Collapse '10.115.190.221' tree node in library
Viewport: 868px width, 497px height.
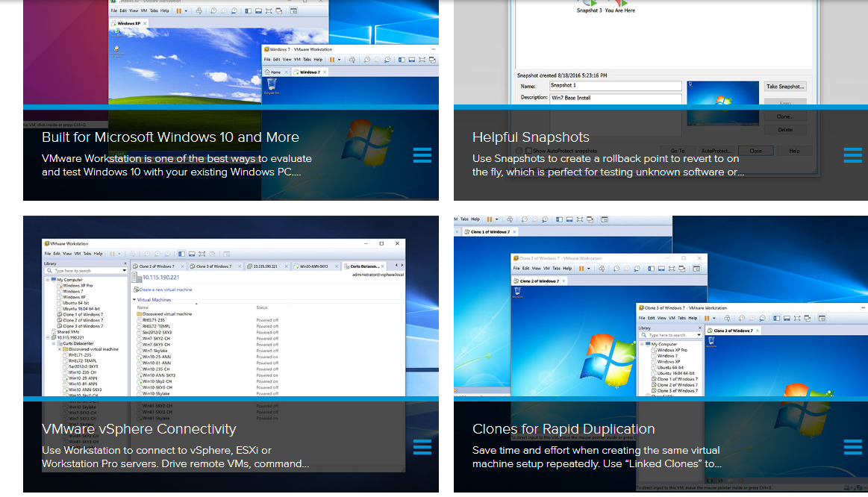48,337
